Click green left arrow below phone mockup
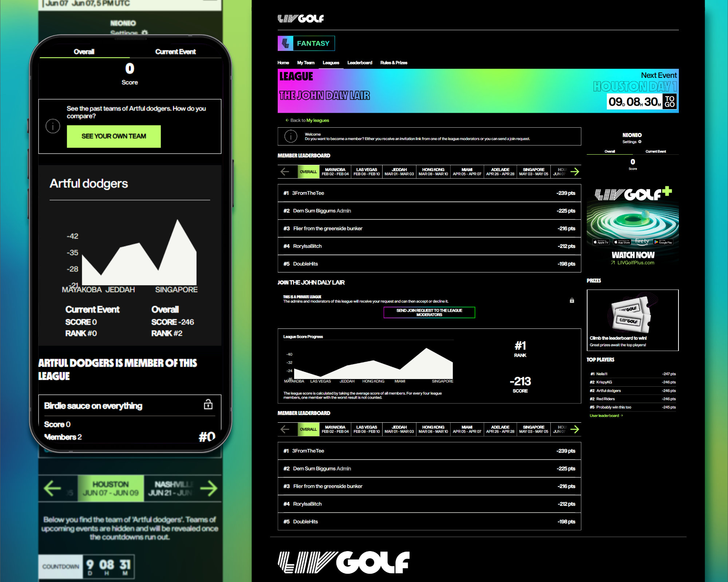The height and width of the screenshot is (582, 728). (52, 488)
